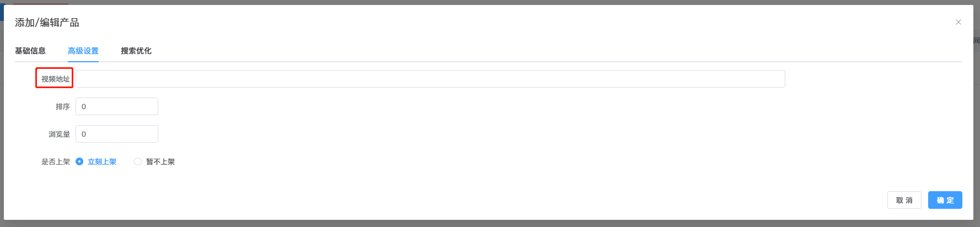Click into the 浏览量 number field

pos(117,134)
